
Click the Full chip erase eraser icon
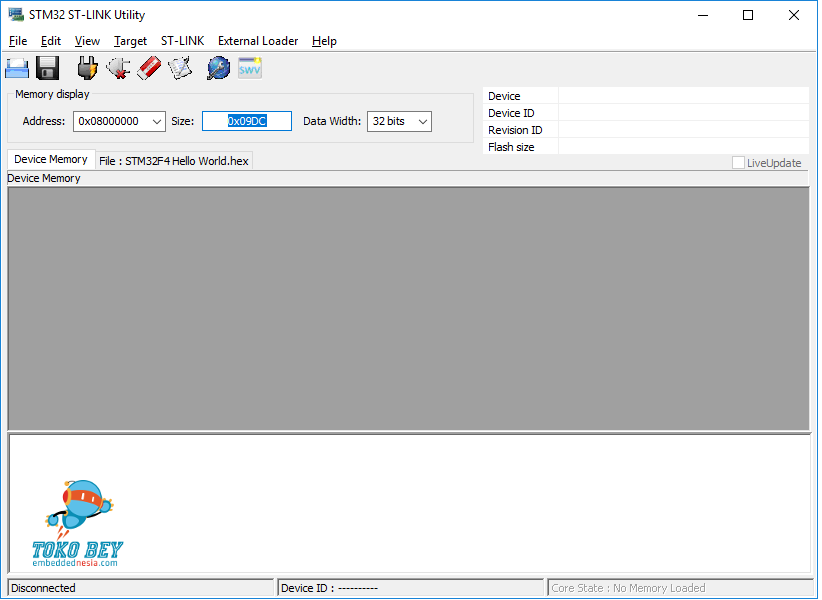pos(149,68)
